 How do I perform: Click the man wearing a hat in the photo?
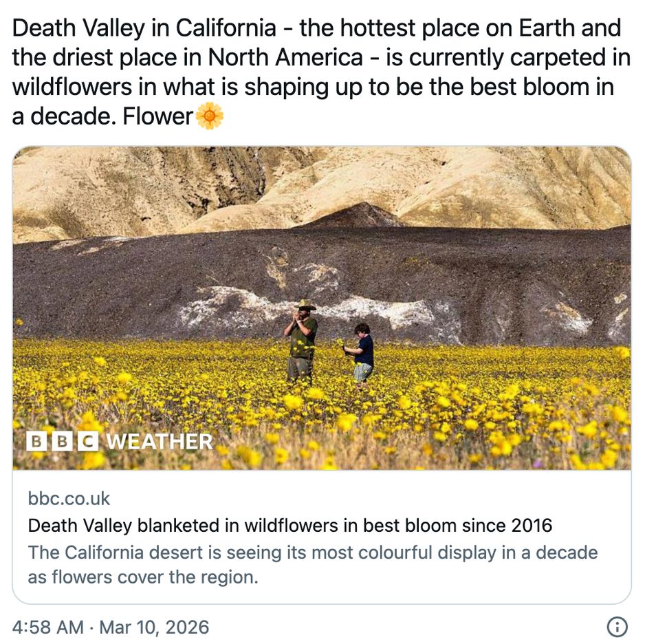(302, 339)
